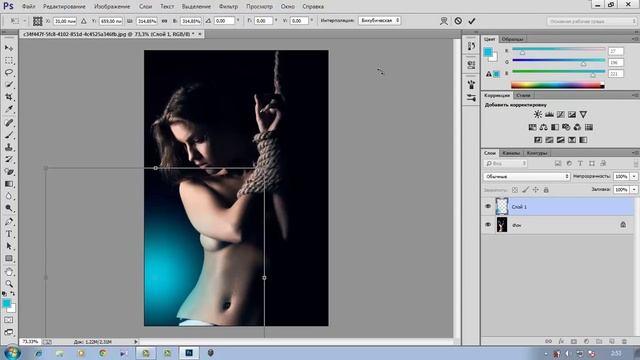Open Layers panel flyout menu
Screen dimensions: 640x360
tap(635, 153)
